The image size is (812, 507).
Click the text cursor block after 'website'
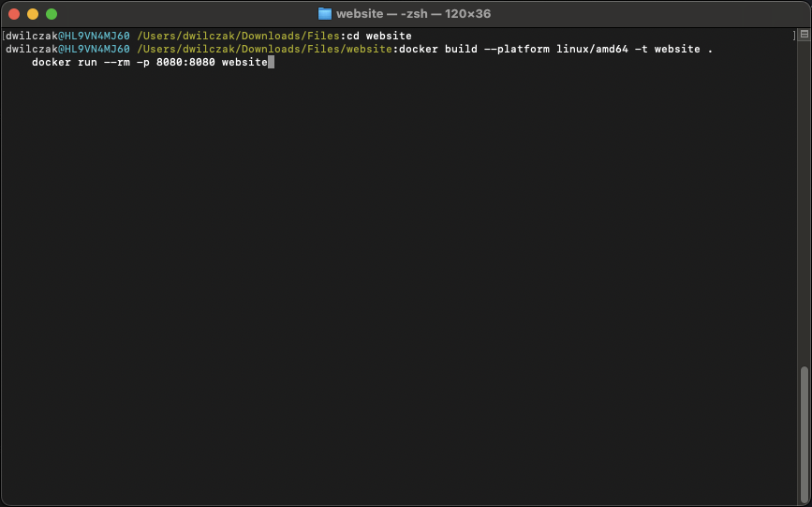tap(271, 62)
